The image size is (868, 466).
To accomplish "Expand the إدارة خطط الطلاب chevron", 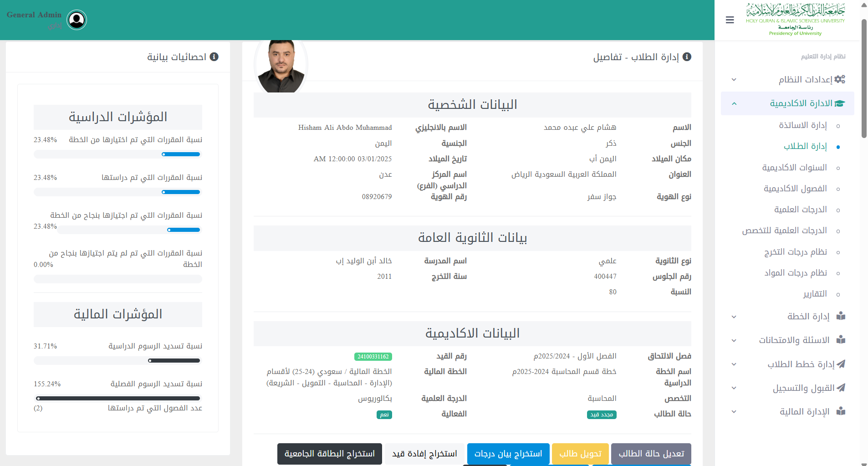I will tap(734, 364).
